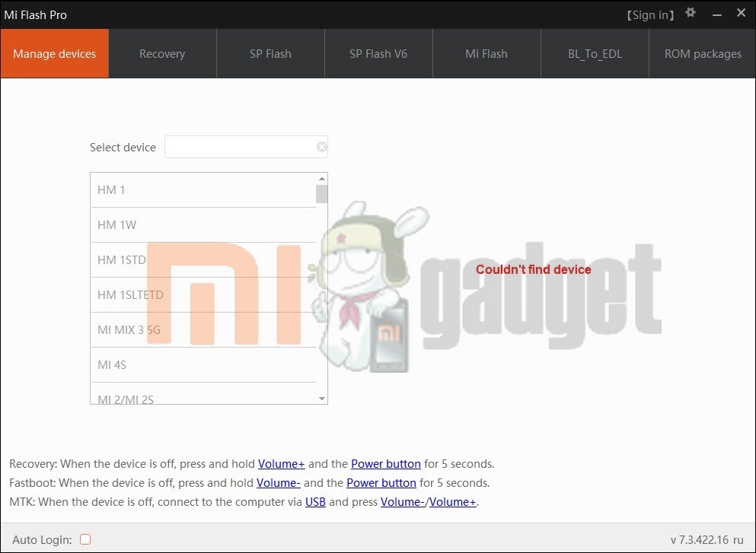Click the Volume+ link in MTK line
Viewport: 756px width, 553px height.
click(x=453, y=502)
